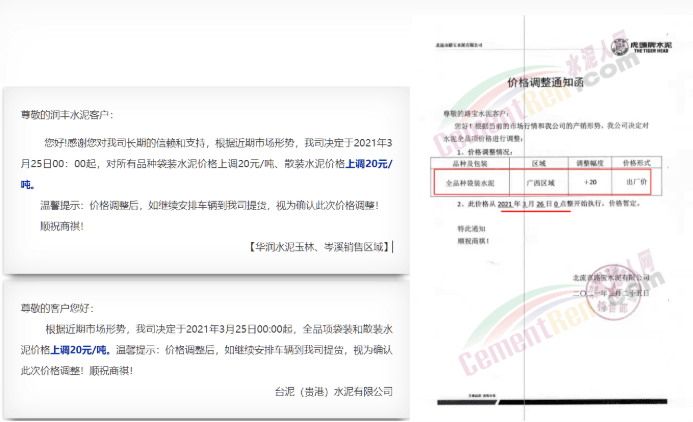Viewport: 693px width, 422px height.
Task: Click the 尊敬的润丰水泥客户 greeting
Action: tap(66, 116)
